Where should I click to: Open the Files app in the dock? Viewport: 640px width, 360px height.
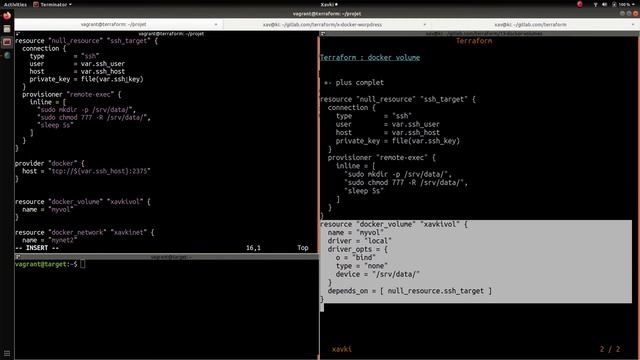(7, 29)
